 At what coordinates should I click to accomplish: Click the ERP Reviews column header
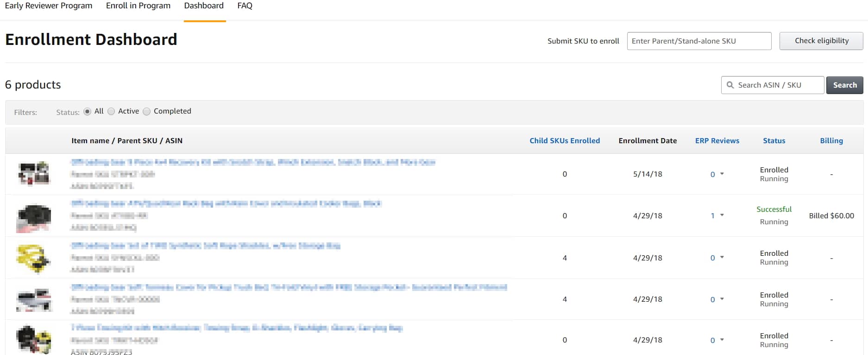717,141
